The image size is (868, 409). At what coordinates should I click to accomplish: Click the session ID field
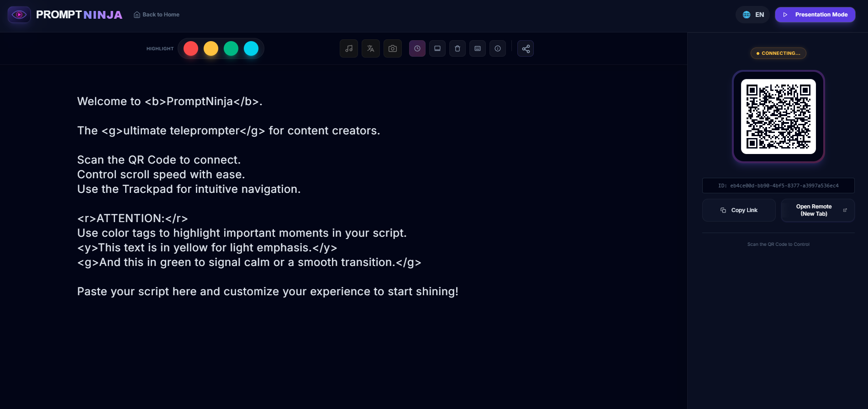point(778,186)
